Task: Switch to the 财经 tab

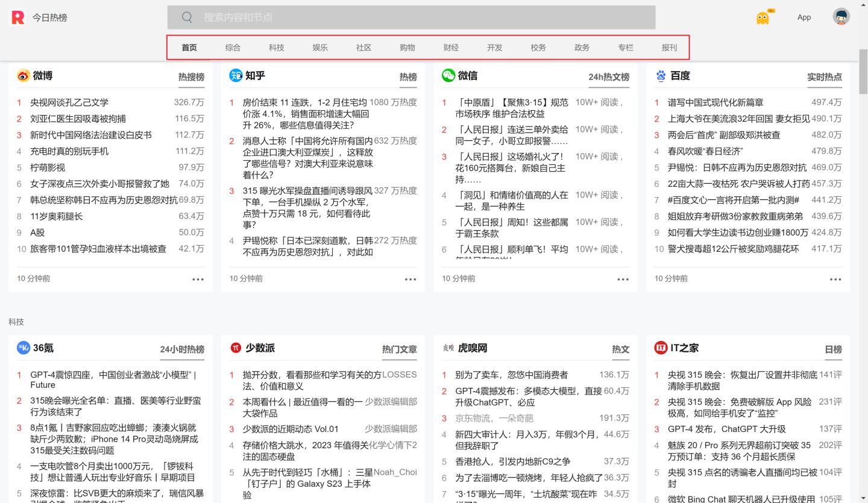Action: point(450,47)
